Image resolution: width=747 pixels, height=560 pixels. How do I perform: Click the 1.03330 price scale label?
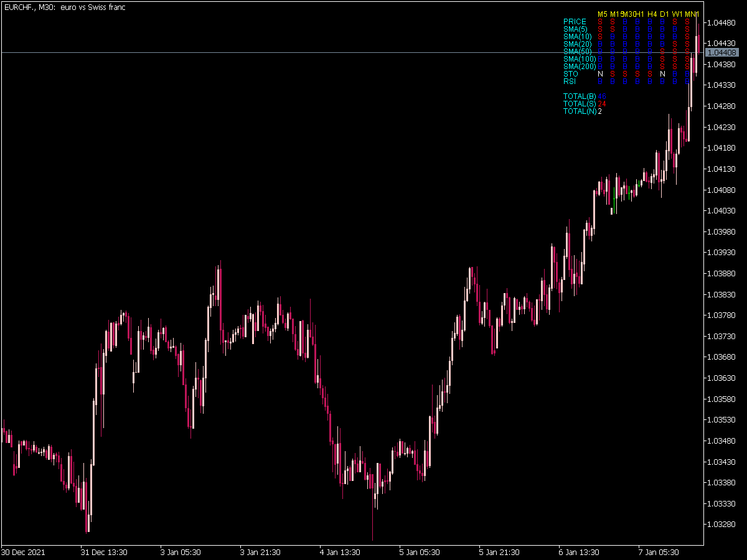pyautogui.click(x=720, y=503)
